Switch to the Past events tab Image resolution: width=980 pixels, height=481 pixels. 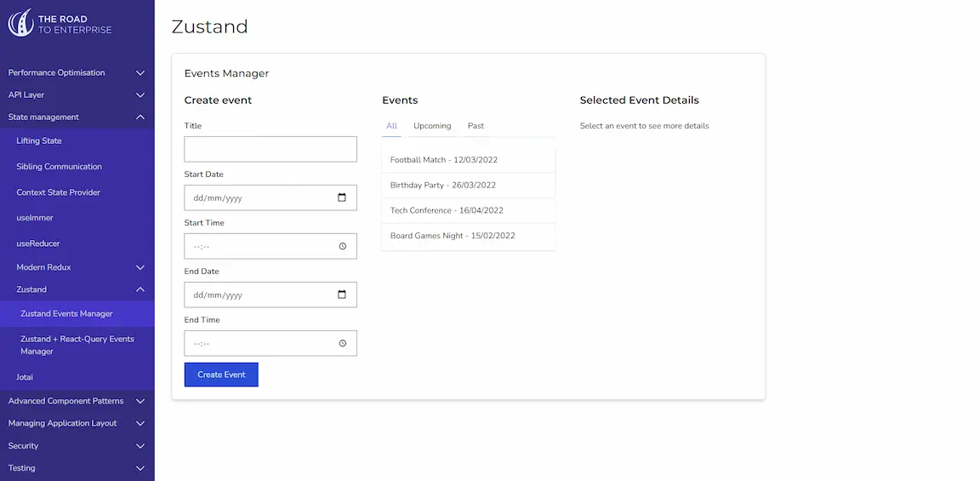pyautogui.click(x=476, y=126)
